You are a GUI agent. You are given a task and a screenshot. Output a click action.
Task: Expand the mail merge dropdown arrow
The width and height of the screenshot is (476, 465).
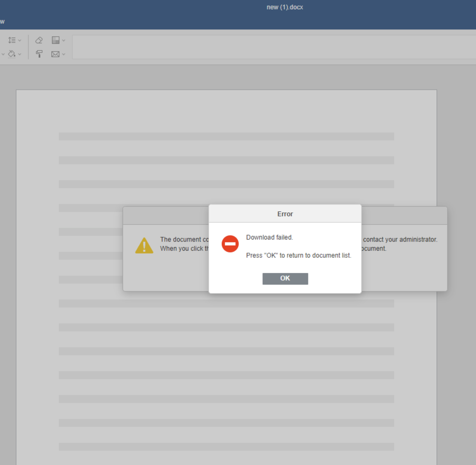coord(64,54)
